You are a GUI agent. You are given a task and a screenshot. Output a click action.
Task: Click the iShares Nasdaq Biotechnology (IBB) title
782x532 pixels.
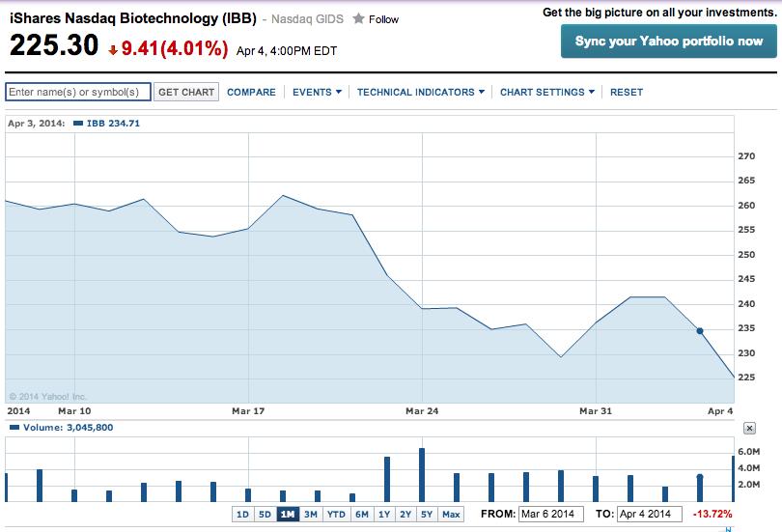[x=133, y=18]
